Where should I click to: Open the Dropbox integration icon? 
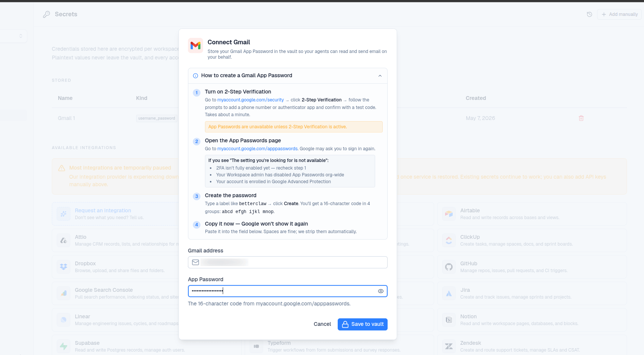[64, 267]
